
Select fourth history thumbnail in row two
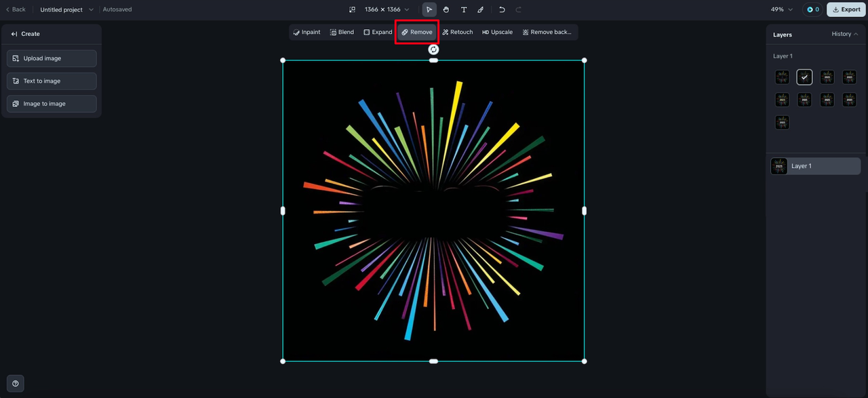(x=849, y=100)
